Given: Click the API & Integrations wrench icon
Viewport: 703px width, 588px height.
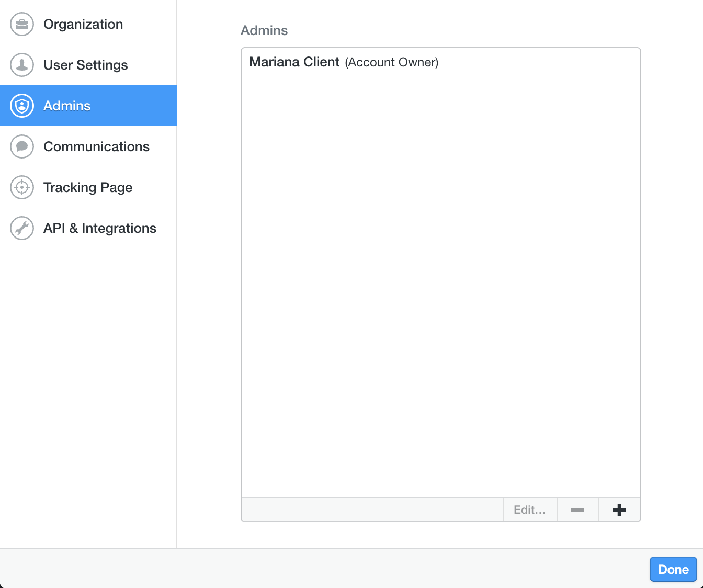Looking at the screenshot, I should coord(22,228).
